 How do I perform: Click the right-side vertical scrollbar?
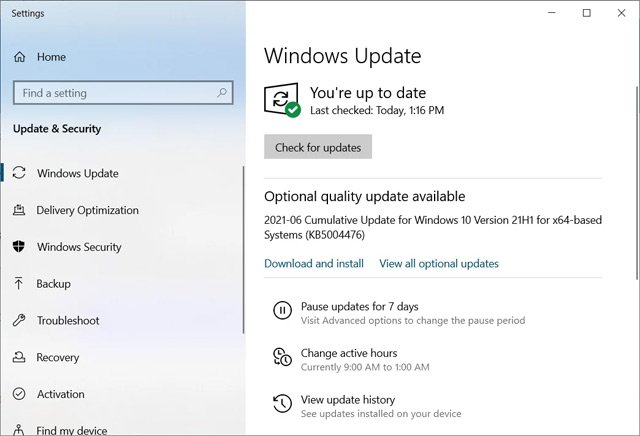636,170
